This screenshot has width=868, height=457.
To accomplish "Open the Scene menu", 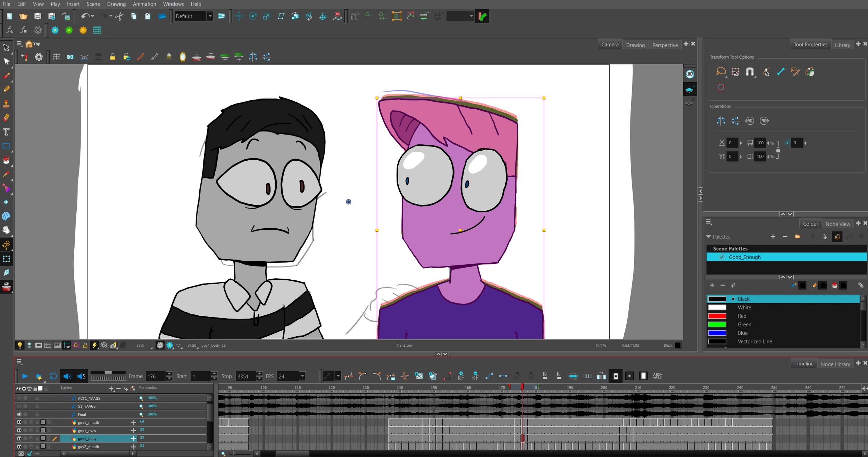I will [93, 4].
